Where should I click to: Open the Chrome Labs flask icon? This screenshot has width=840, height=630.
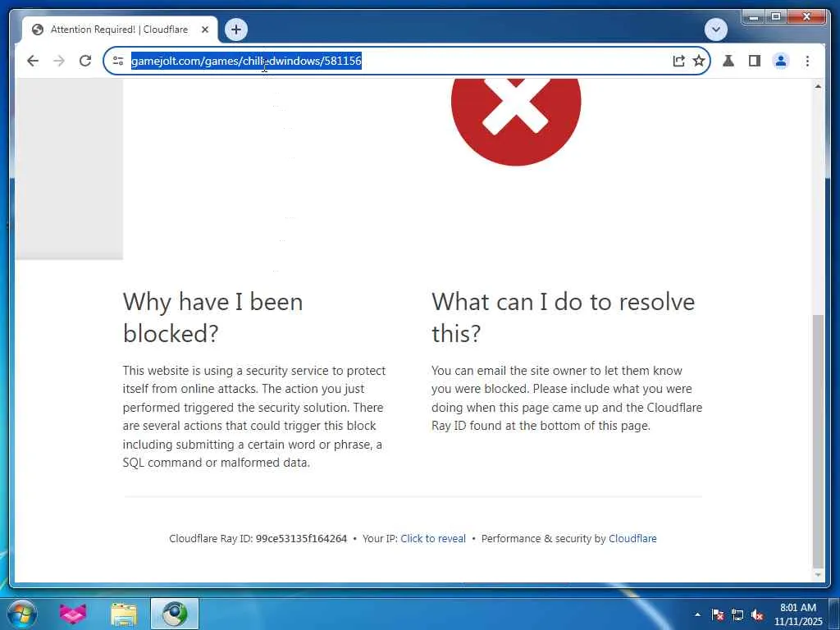pyautogui.click(x=728, y=61)
